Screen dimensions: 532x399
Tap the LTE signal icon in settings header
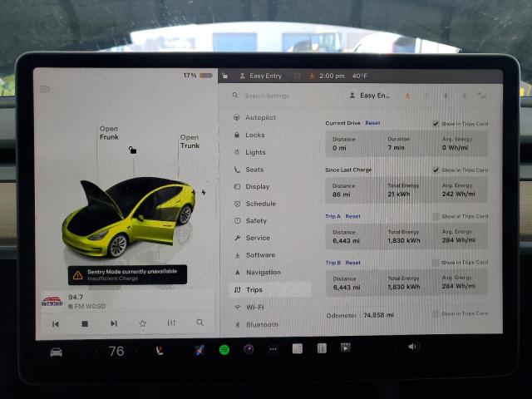click(482, 96)
